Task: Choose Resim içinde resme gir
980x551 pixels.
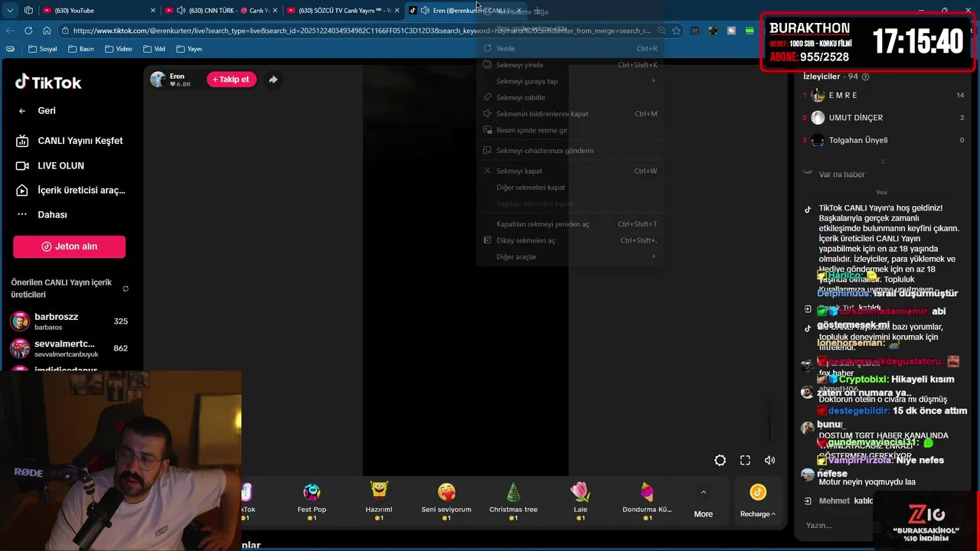Action: point(570,130)
